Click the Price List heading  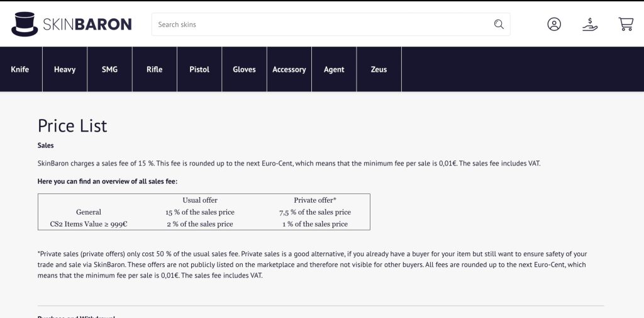(x=72, y=125)
